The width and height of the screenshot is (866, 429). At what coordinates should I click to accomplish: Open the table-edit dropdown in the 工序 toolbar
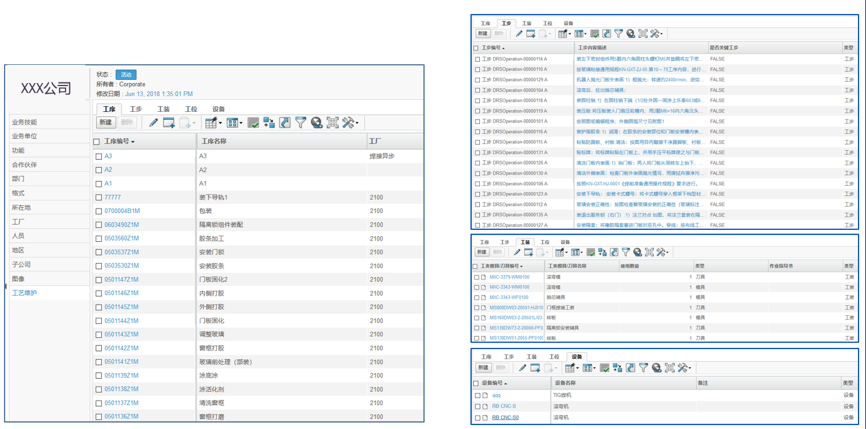pyautogui.click(x=213, y=123)
